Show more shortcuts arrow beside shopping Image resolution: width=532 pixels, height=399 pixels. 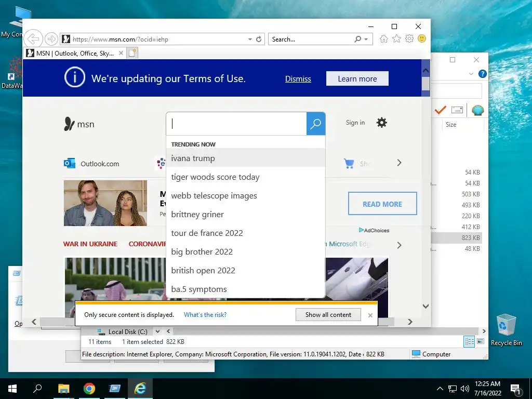click(400, 163)
